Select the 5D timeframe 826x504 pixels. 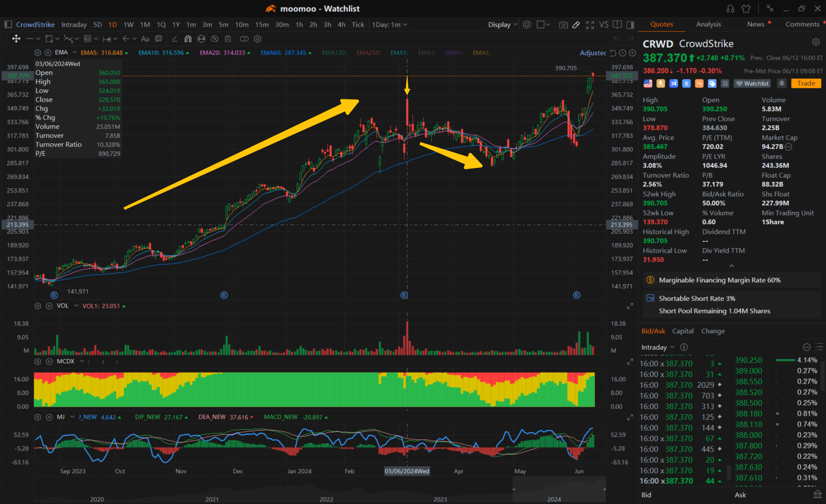[97, 25]
